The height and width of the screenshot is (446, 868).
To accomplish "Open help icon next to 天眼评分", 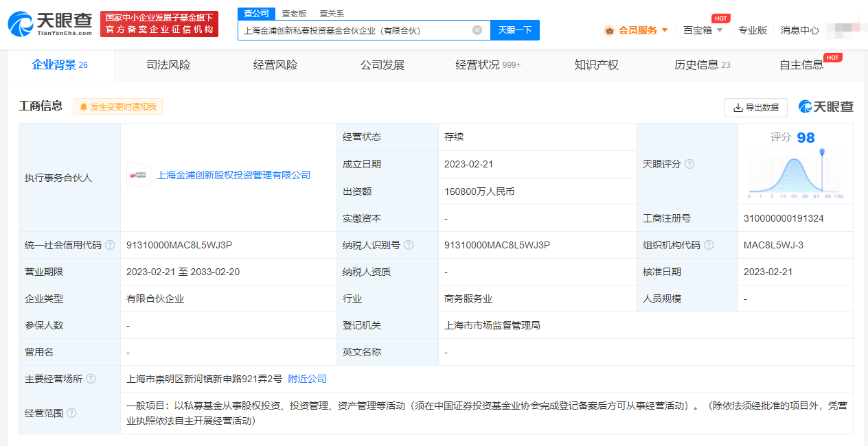I will [x=689, y=164].
